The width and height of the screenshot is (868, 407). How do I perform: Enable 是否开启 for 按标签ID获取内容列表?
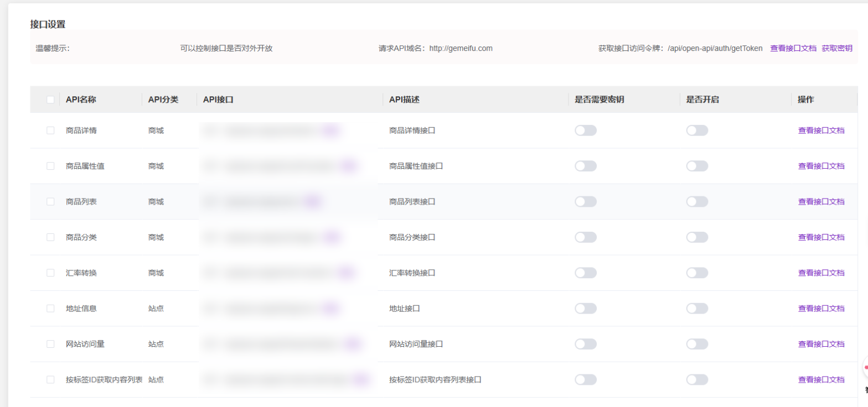[697, 379]
